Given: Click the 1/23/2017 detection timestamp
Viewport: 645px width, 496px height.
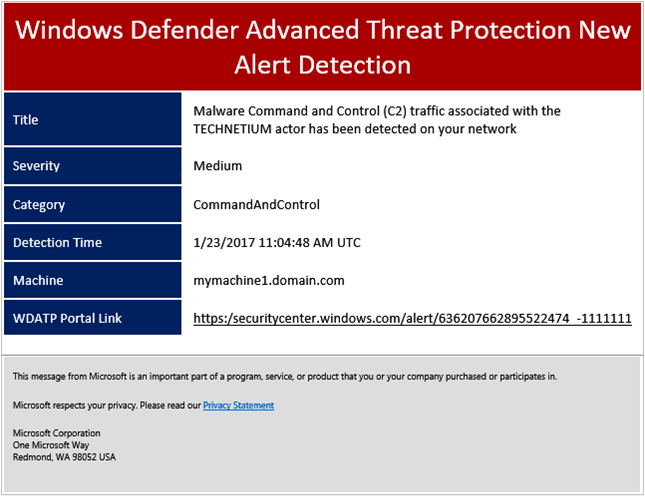Looking at the screenshot, I should click(277, 242).
